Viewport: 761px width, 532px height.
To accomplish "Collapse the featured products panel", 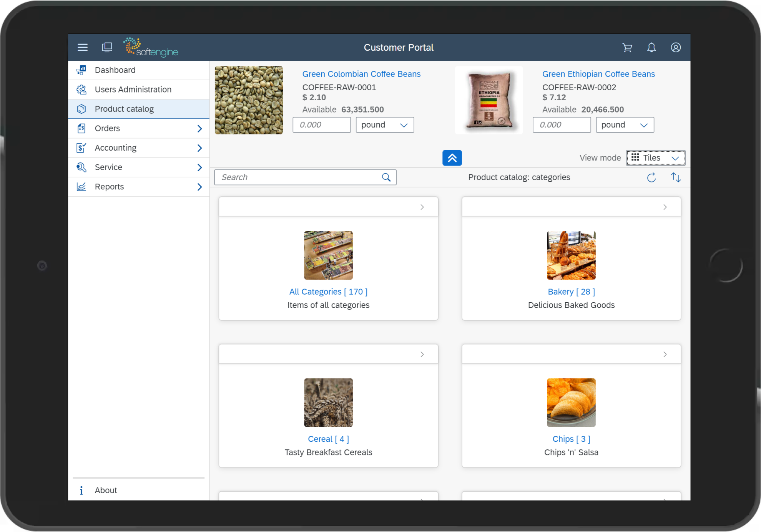I will [452, 157].
